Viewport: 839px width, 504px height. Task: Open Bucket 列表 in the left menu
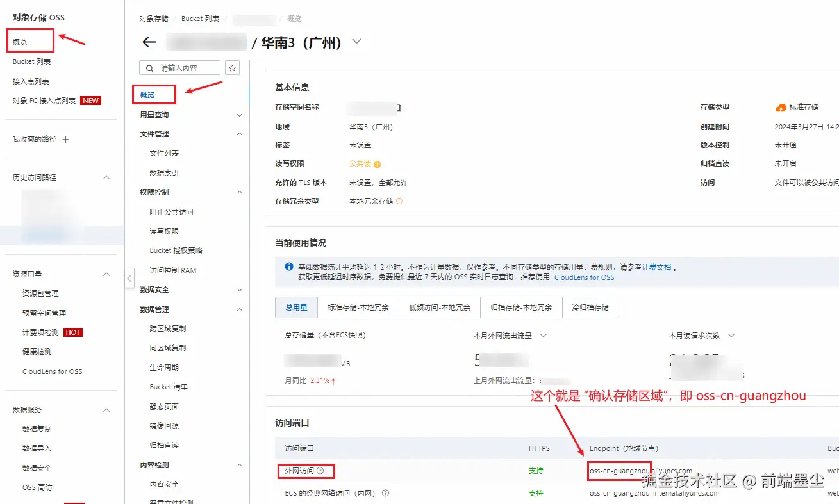click(31, 62)
